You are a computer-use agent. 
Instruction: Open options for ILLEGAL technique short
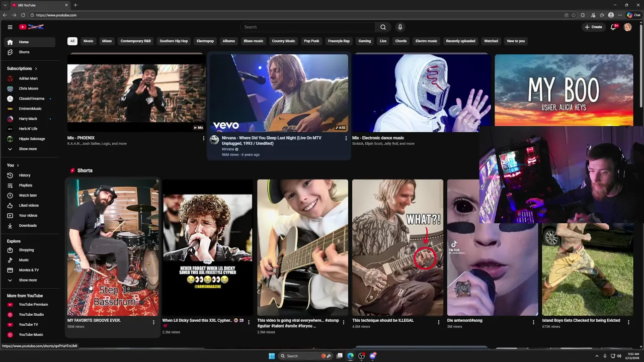pos(438,322)
